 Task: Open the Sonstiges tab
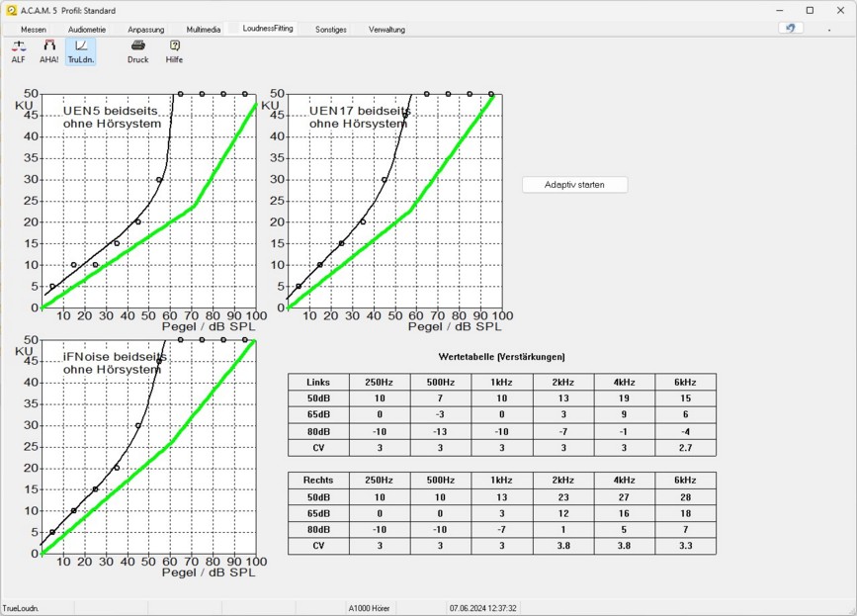[331, 30]
